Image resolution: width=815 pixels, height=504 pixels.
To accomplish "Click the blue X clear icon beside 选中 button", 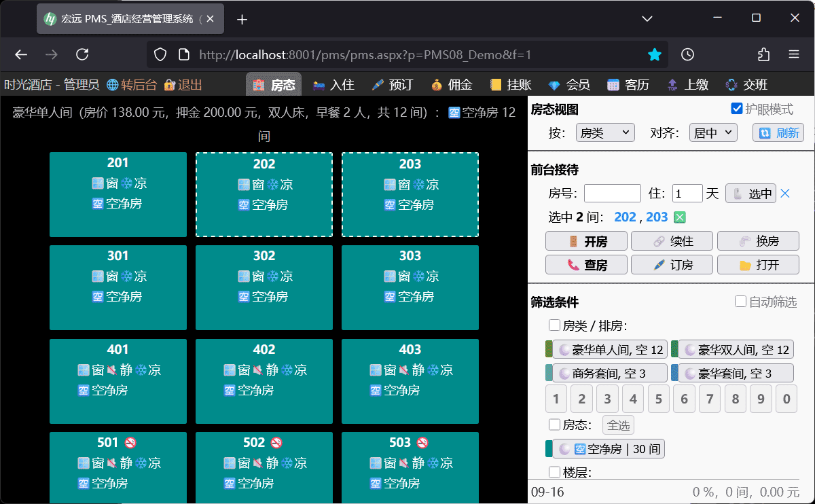I will point(785,194).
